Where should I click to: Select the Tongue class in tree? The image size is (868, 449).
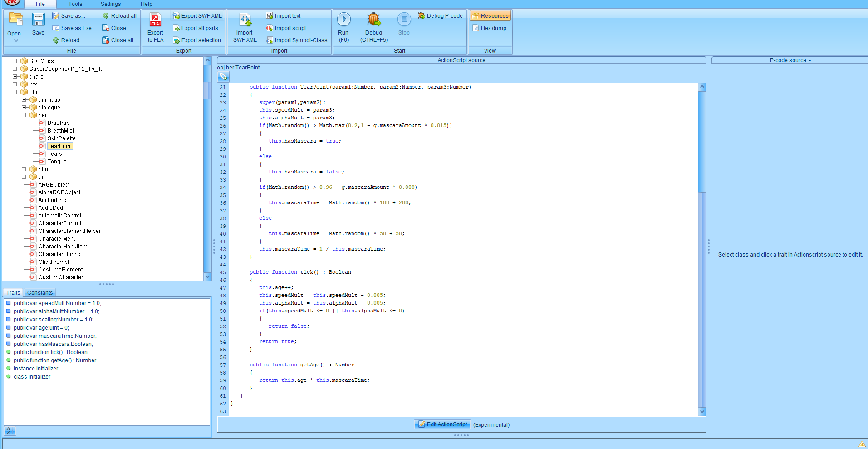57,161
